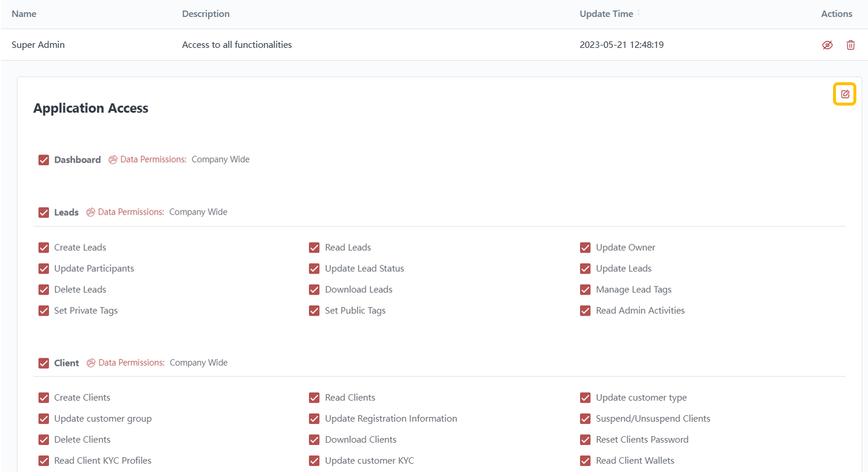Disable the Delete Leads permission
868x473 pixels.
(x=44, y=289)
